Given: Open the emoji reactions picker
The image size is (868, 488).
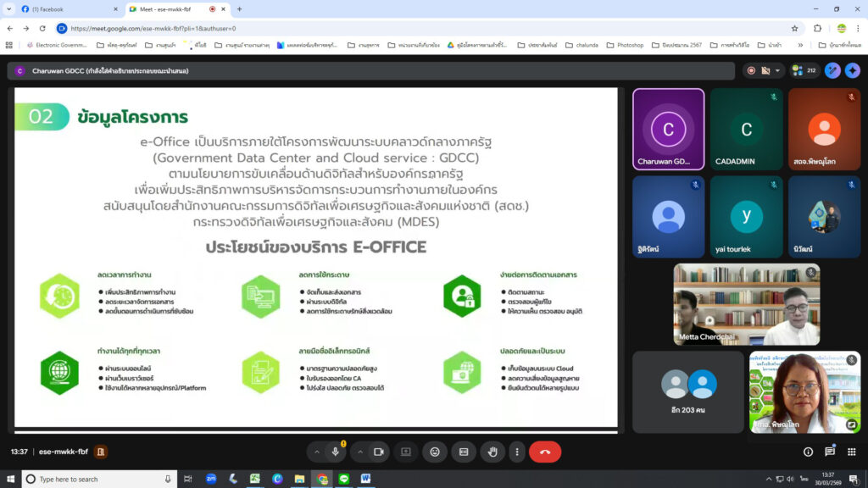Looking at the screenshot, I should 435,452.
